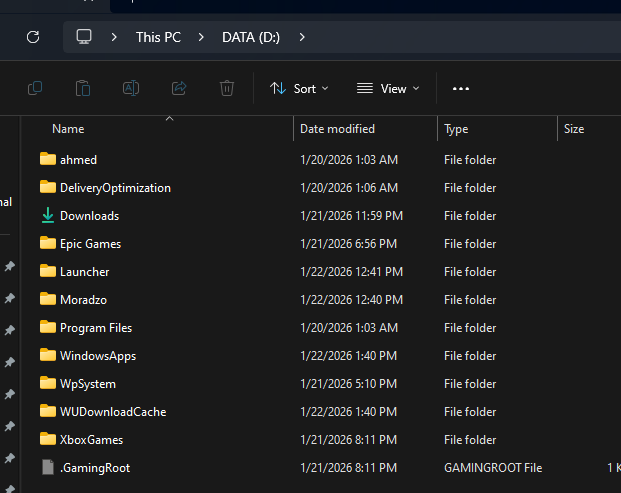Open the Sort dropdown
The height and width of the screenshot is (493, 621).
click(x=299, y=88)
